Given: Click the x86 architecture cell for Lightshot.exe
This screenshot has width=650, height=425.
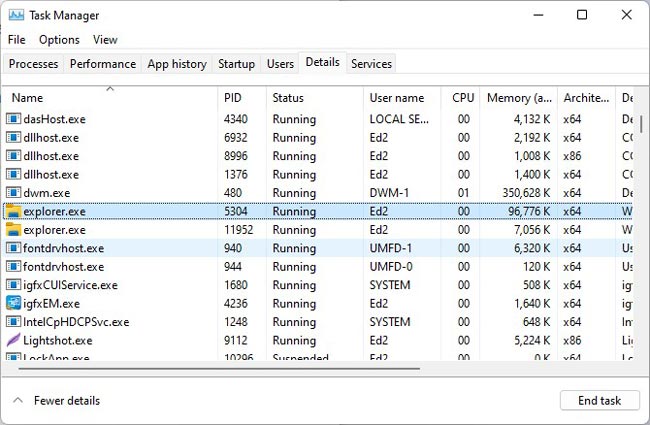Looking at the screenshot, I should point(572,340).
